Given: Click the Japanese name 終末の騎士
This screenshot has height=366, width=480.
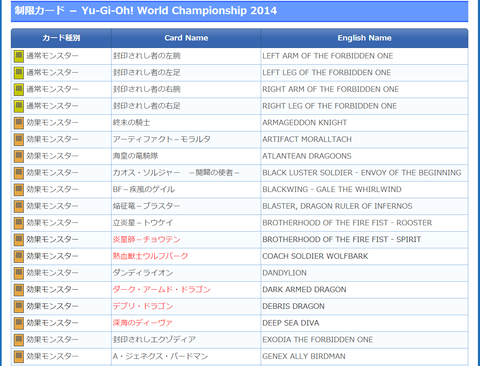Looking at the screenshot, I should click(x=131, y=123).
